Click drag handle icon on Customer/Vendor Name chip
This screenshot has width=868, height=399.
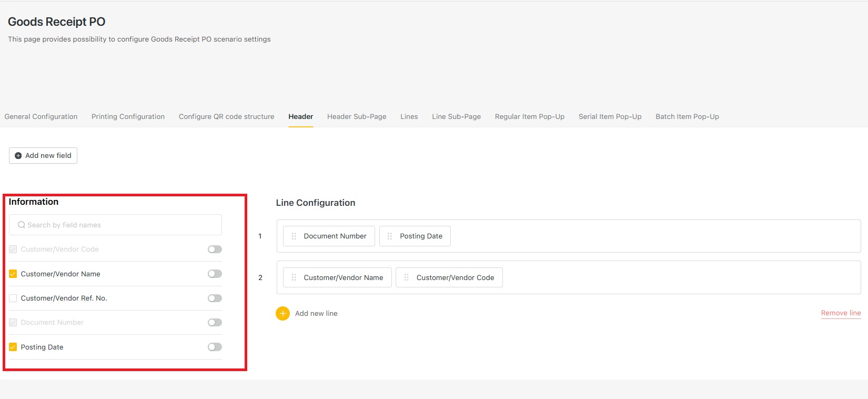click(294, 277)
